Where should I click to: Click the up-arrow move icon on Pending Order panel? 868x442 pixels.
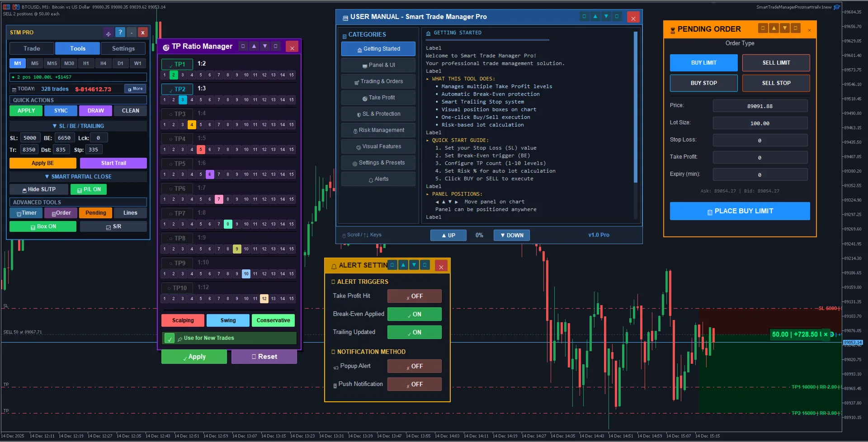click(x=774, y=28)
